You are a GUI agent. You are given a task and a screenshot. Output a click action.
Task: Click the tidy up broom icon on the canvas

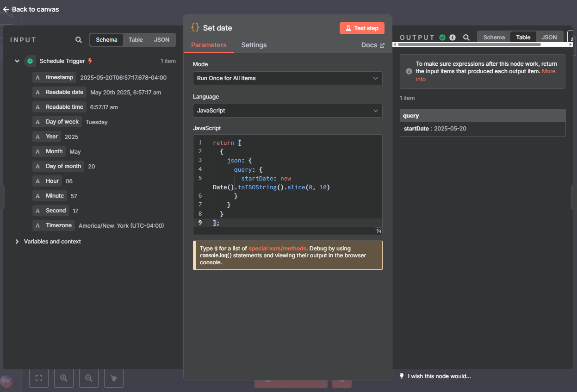click(114, 378)
